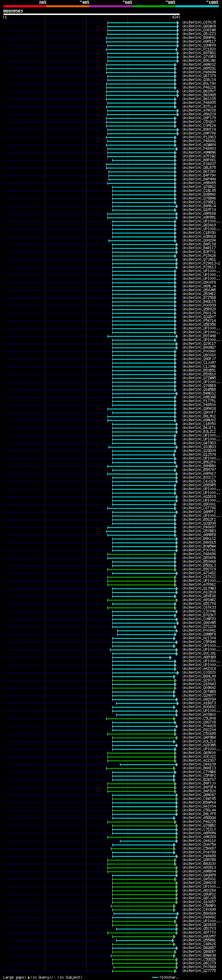
Task: Select label UniRef100_C4JUZ9
Action: [199, 481]
